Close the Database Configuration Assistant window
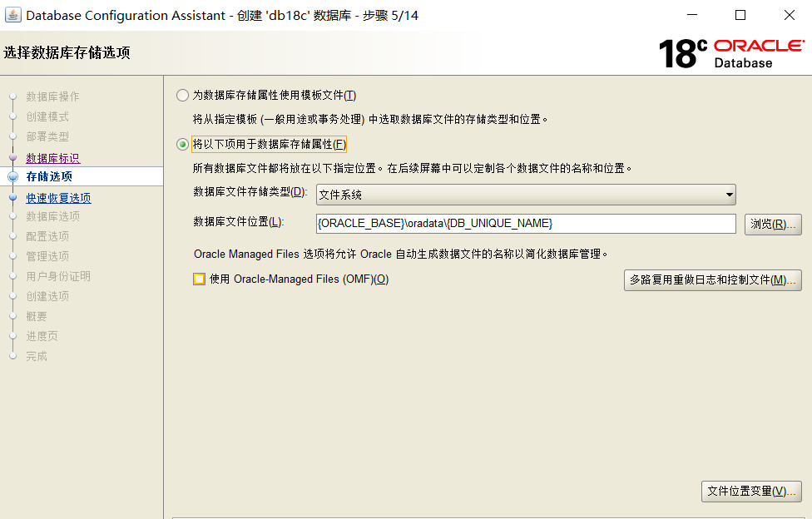The width and height of the screenshot is (812, 519). (790, 15)
